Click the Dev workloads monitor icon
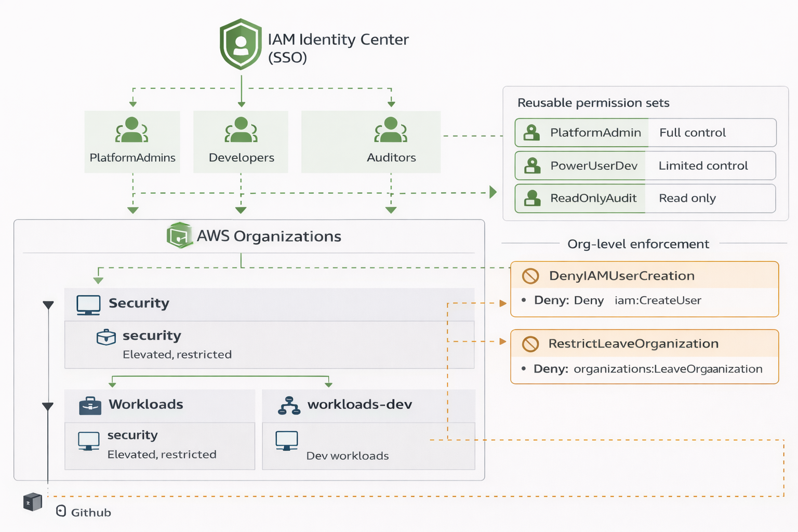The image size is (798, 532). point(286,441)
